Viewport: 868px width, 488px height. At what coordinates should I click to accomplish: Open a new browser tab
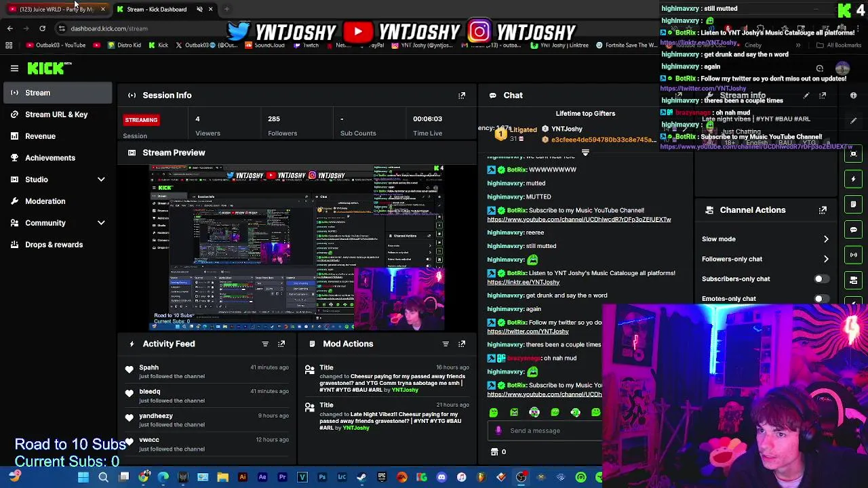(226, 9)
